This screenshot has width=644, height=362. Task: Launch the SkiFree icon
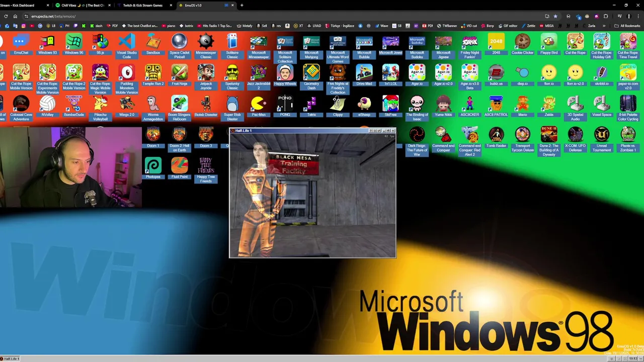tap(390, 106)
